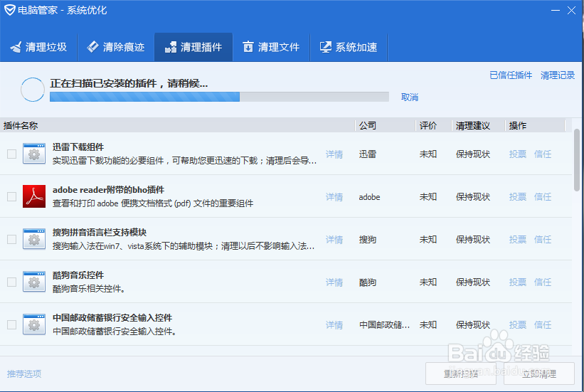Screen dimensions: 584x392
Task: Click the plugin list vertical scrollbar
Action: 577,160
